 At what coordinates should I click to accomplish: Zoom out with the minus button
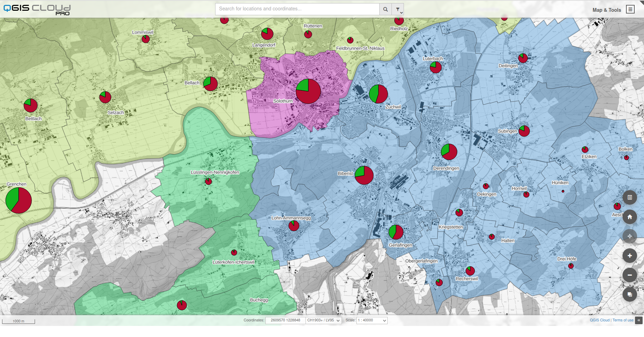629,275
